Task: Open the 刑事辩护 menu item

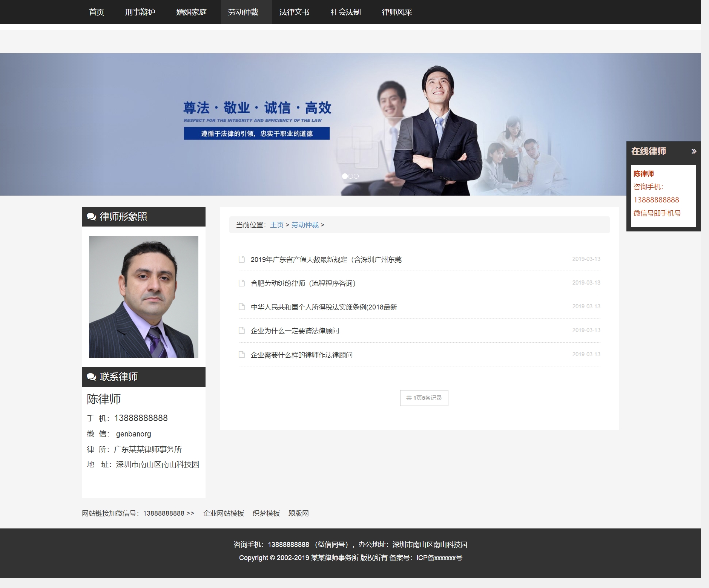Action: pos(140,12)
